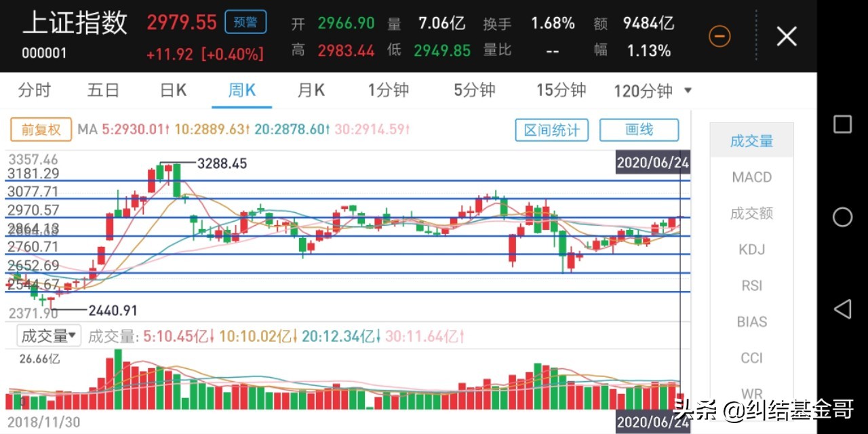
Task: Select the RSI indicator option
Action: (x=751, y=285)
